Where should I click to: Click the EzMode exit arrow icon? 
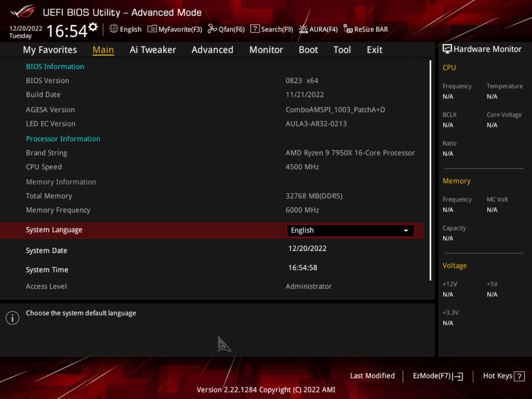(458, 376)
